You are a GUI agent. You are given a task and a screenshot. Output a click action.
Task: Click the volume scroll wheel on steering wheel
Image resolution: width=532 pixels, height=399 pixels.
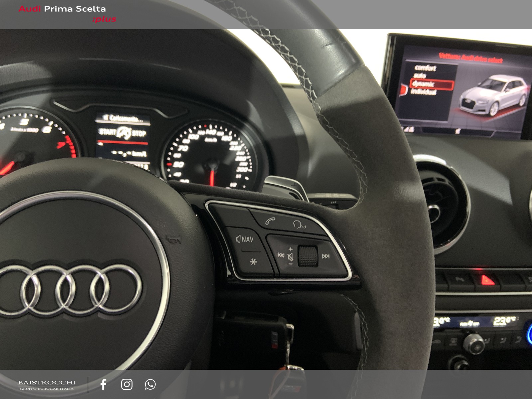coord(308,256)
